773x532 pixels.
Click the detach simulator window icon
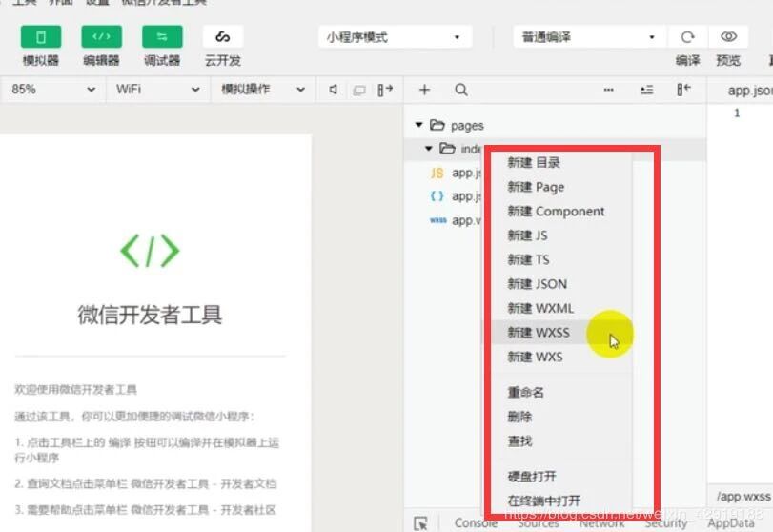point(359,91)
